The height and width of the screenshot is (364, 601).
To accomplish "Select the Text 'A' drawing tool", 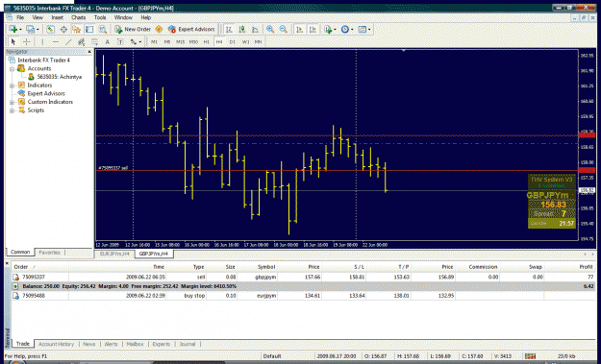I will pyautogui.click(x=108, y=41).
